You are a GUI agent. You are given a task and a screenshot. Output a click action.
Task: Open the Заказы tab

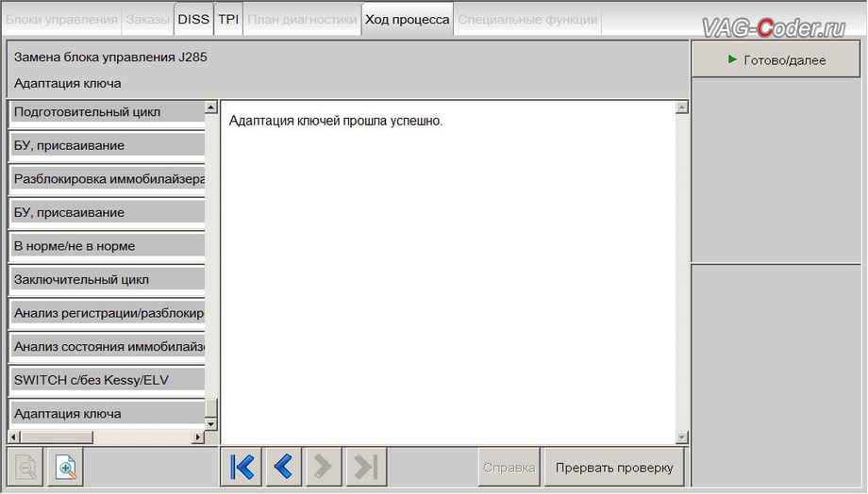click(x=147, y=20)
